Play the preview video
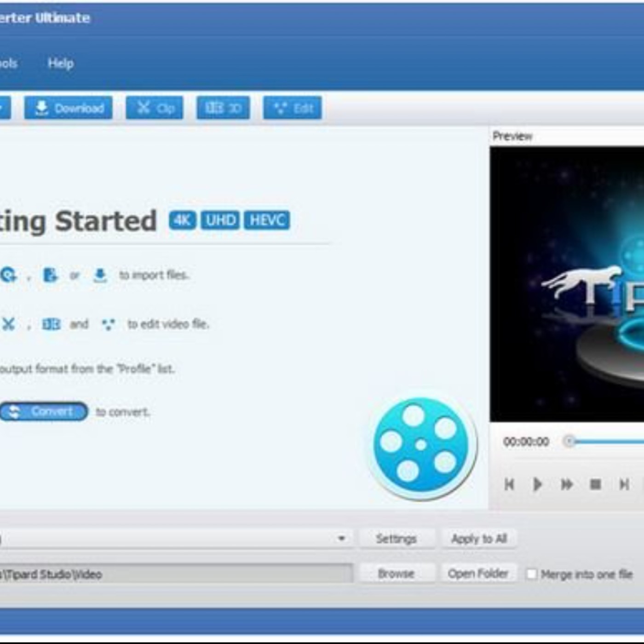The image size is (644, 644). (x=537, y=484)
